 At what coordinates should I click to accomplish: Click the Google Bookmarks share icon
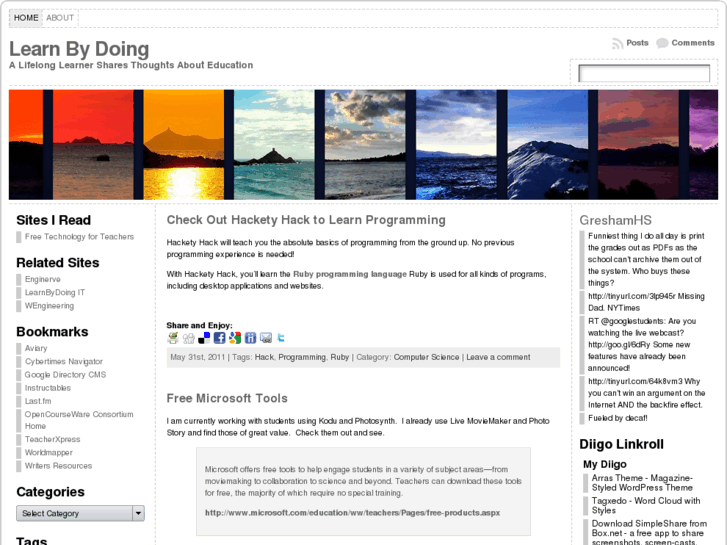click(235, 338)
